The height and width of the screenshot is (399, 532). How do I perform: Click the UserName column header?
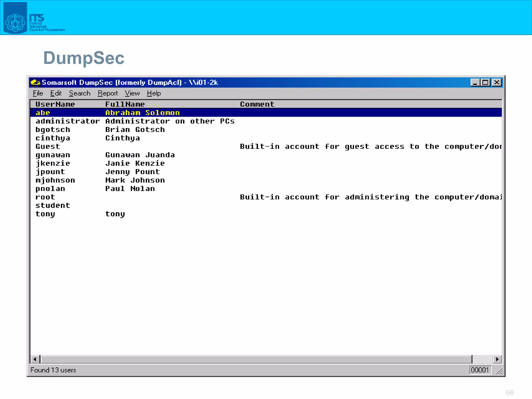click(55, 104)
